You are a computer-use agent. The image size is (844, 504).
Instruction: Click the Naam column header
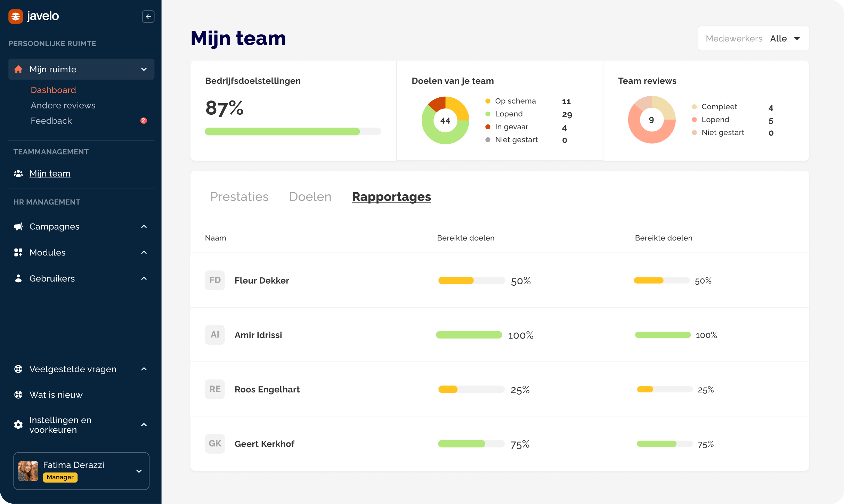216,238
